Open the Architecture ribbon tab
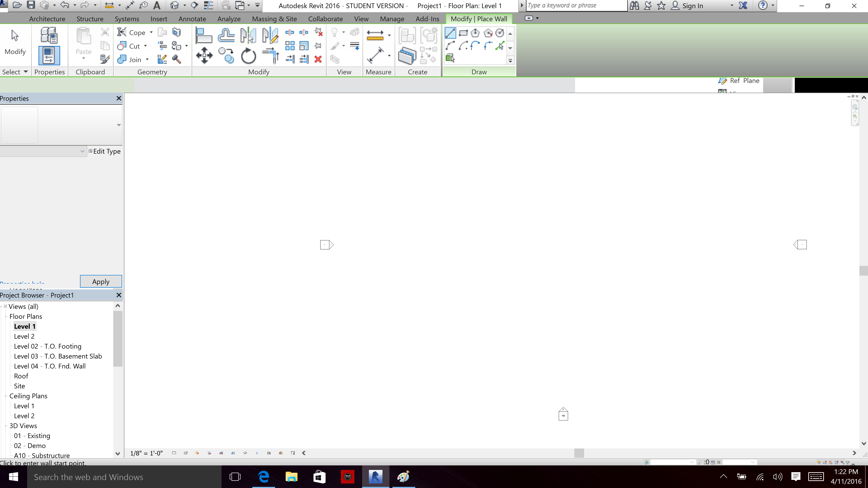The image size is (868, 488). (x=47, y=19)
